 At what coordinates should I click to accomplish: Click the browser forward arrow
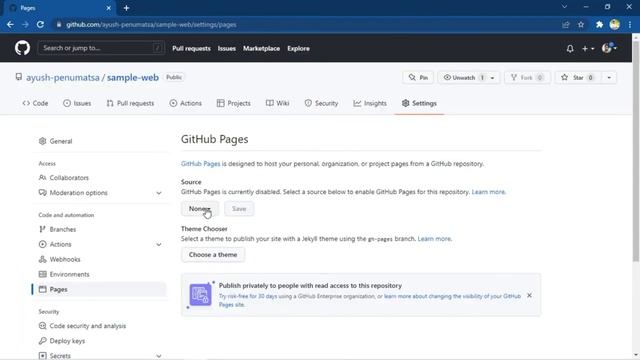[25, 24]
